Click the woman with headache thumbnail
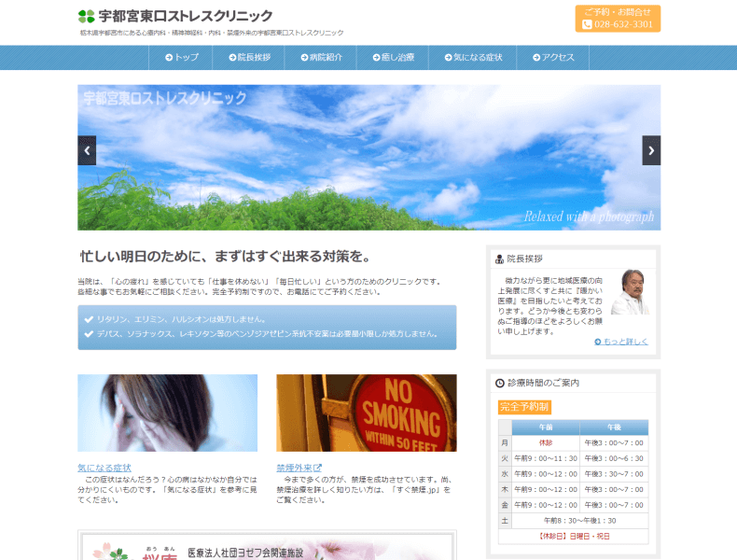The width and height of the screenshot is (737, 560). 167,413
